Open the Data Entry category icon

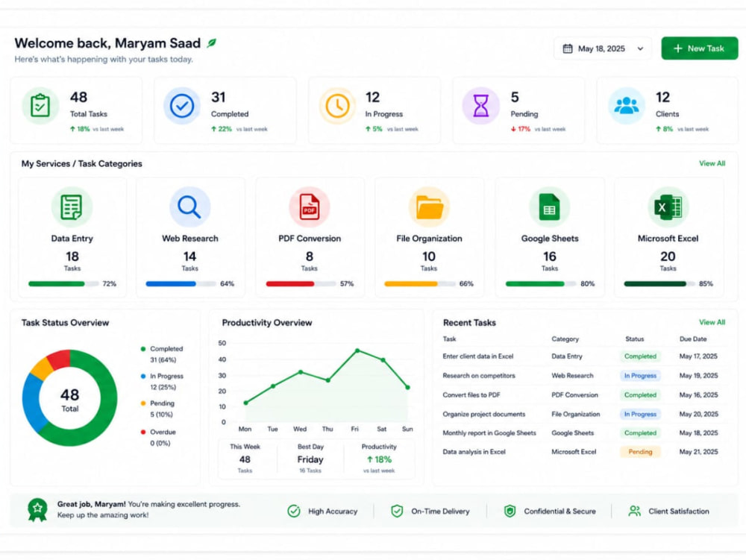72,207
